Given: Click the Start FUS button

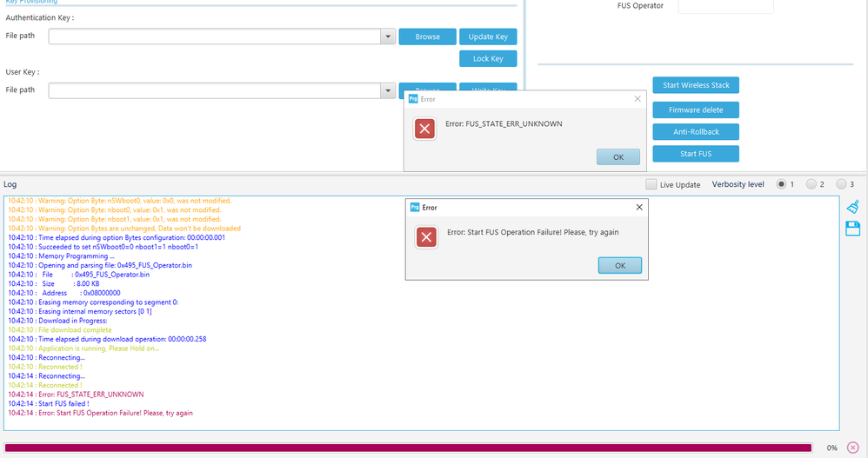Looking at the screenshot, I should [x=696, y=154].
